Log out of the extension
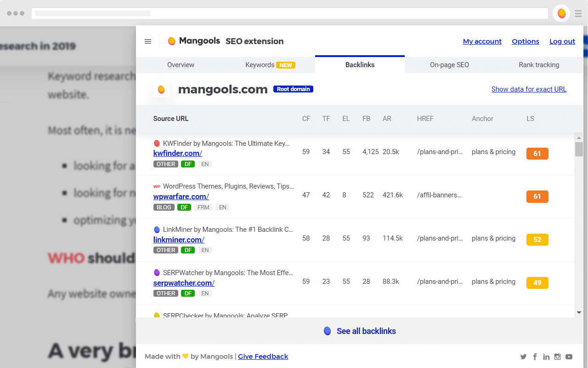 coord(562,41)
